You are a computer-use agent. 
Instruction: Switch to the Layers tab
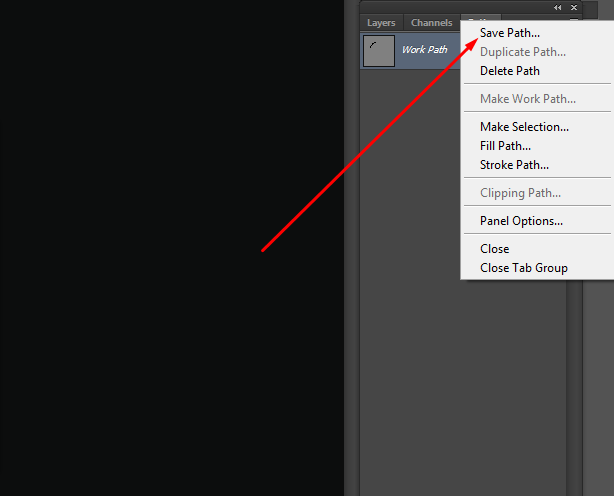(381, 23)
